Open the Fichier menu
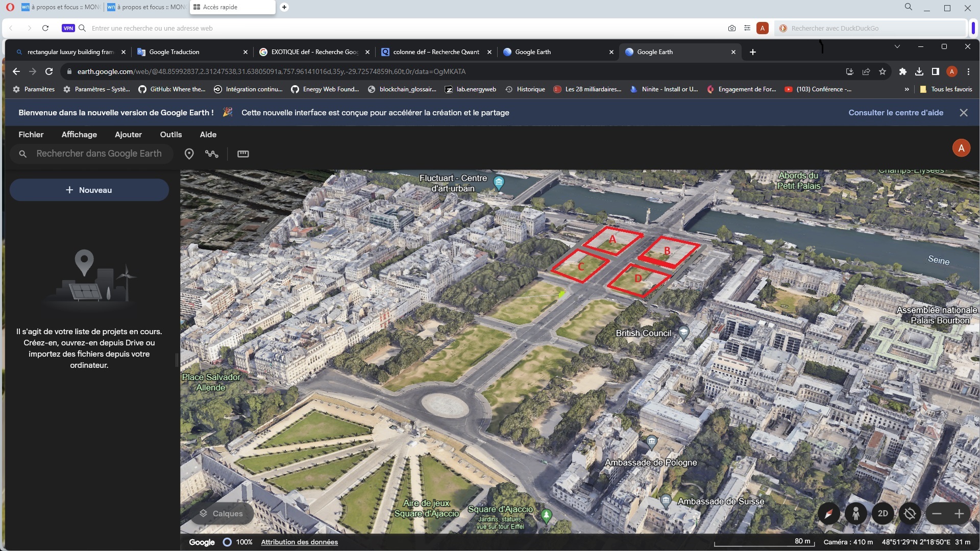The image size is (980, 551). (x=31, y=135)
